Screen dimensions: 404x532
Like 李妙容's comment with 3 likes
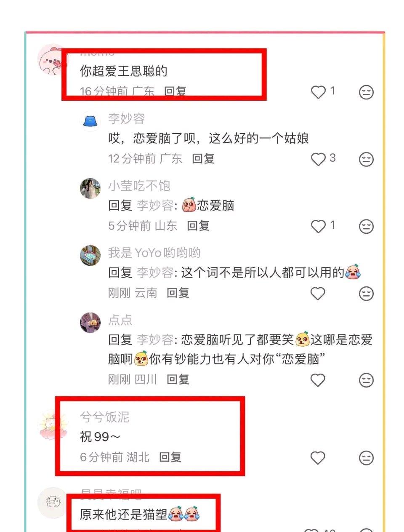318,159
